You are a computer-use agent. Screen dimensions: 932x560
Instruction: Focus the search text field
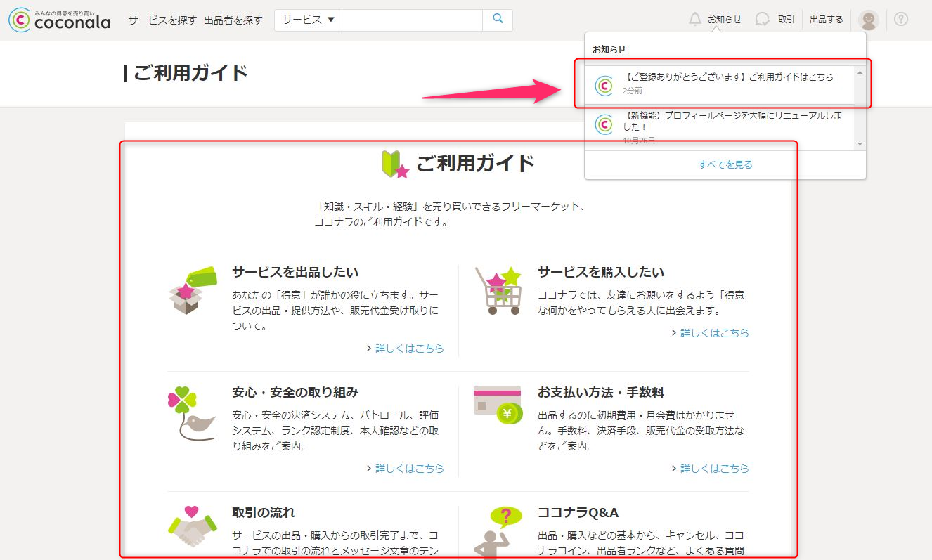tap(412, 20)
